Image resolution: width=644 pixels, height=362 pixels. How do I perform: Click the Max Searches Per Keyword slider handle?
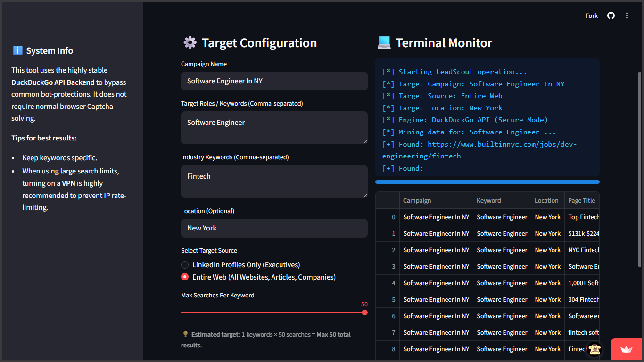click(x=364, y=313)
